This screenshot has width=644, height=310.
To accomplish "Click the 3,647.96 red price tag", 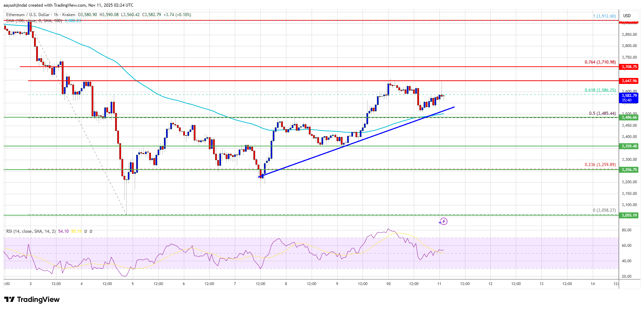I will pos(629,81).
